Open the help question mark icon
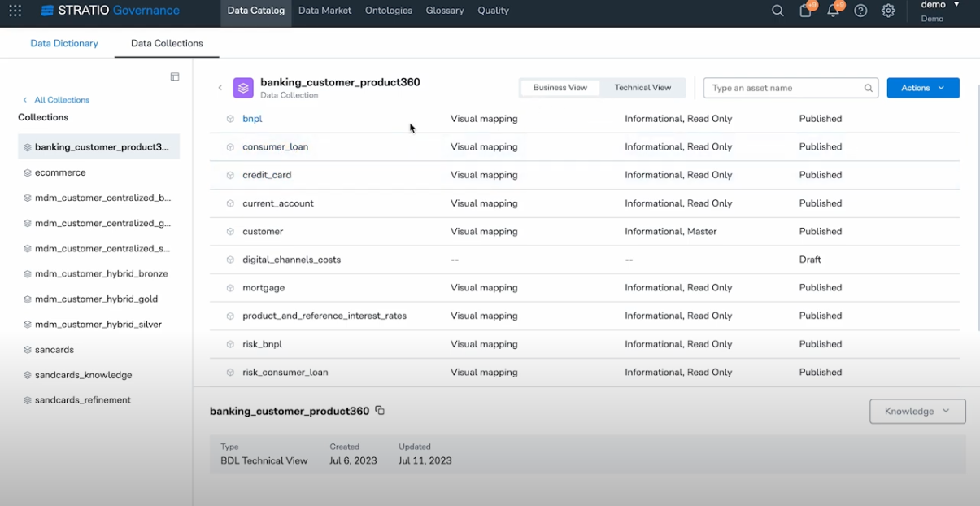Screen dimensions: 980x506 coord(860,11)
